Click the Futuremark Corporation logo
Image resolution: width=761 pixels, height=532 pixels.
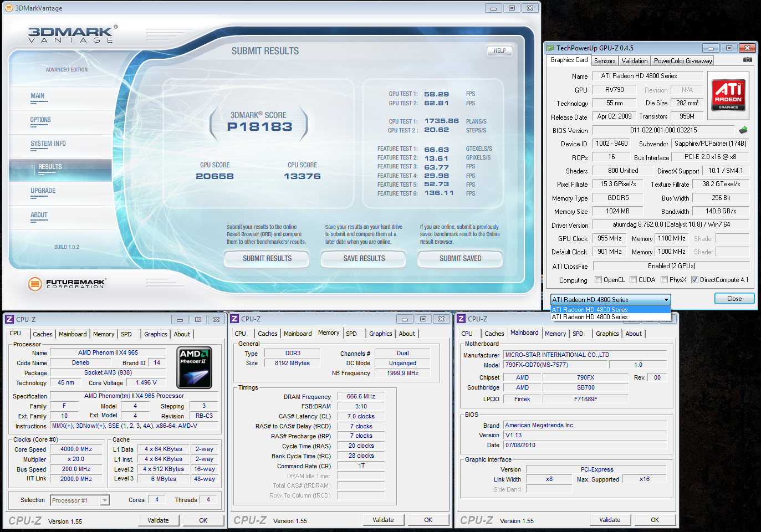coord(67,284)
